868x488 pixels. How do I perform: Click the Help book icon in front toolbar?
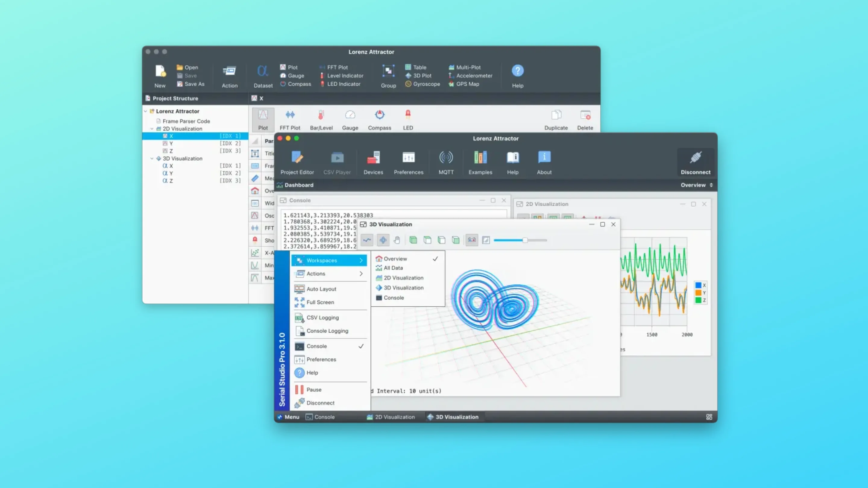512,163
